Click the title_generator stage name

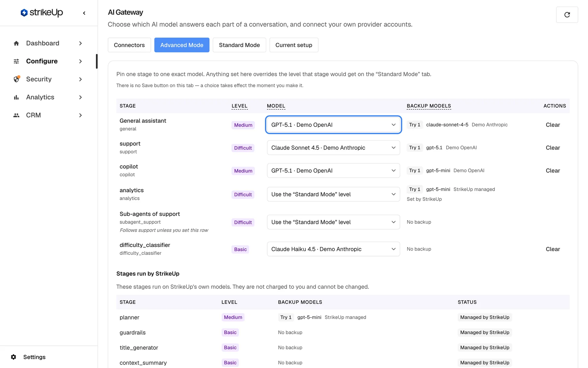click(x=139, y=347)
